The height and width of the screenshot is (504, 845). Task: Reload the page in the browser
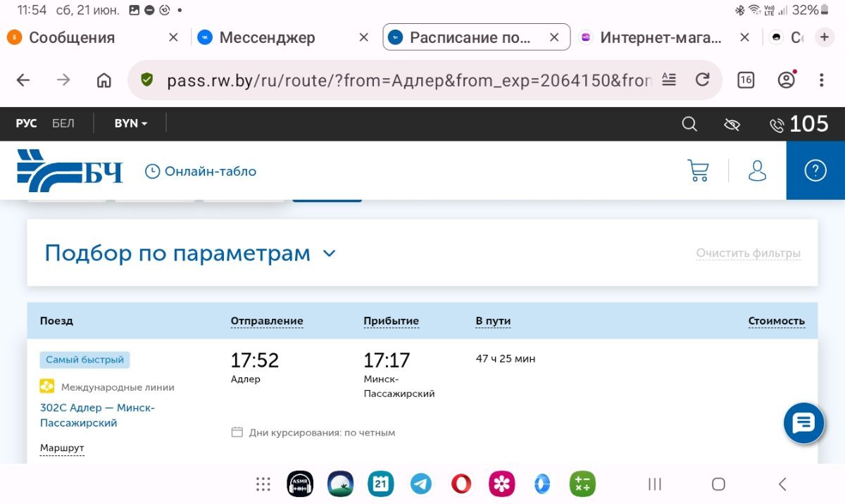[x=702, y=80]
